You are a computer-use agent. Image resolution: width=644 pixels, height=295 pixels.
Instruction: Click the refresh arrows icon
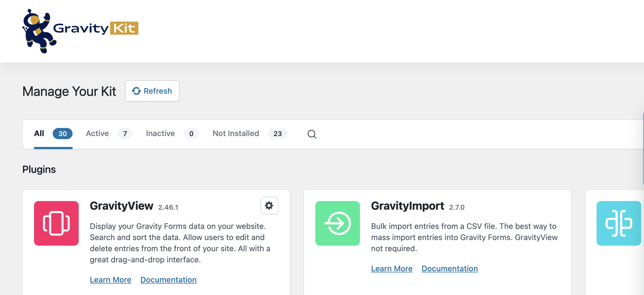[x=136, y=91]
